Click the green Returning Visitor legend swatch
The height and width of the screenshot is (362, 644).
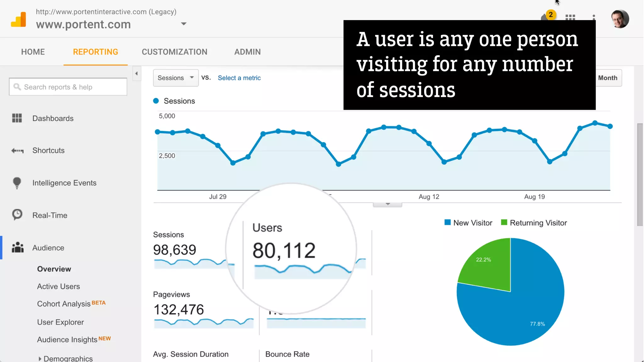pos(504,222)
